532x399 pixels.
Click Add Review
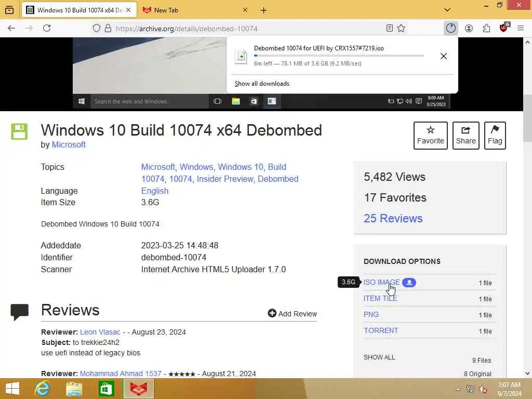(292, 313)
